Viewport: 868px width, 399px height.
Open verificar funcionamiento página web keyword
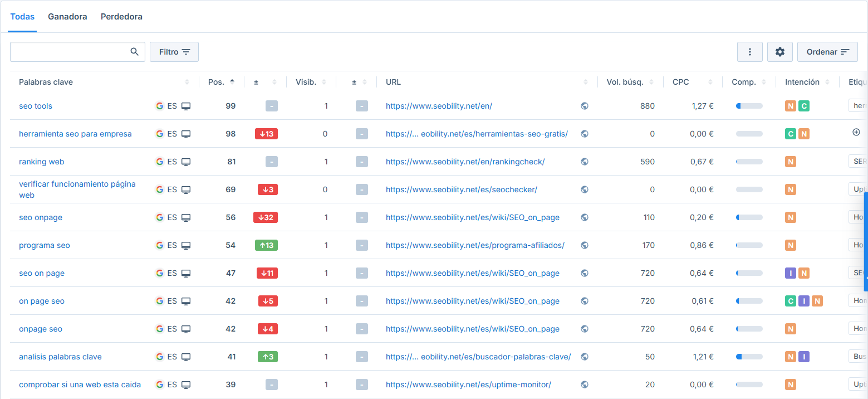coord(77,189)
